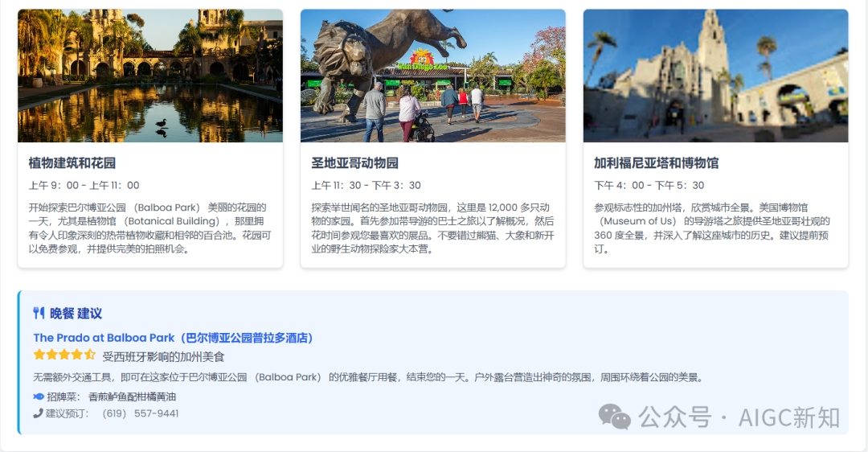The height and width of the screenshot is (452, 868).
Task: Click the fish icon beside 招牌菜
Action: (x=39, y=397)
